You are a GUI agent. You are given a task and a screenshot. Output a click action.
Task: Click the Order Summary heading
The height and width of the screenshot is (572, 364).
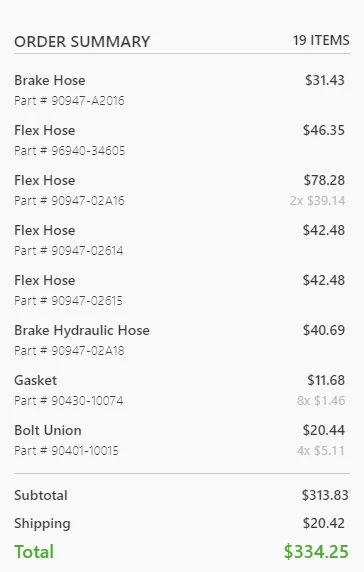pyautogui.click(x=82, y=42)
